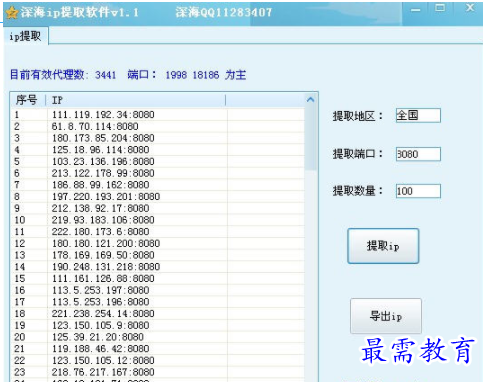The width and height of the screenshot is (483, 382).
Task: Close the 深海ip提取软件 window
Action: [470, 8]
